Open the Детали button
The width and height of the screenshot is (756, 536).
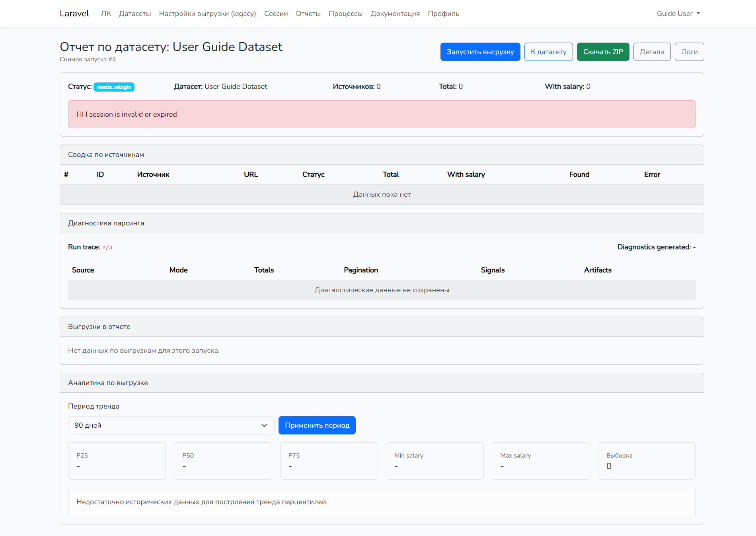[x=652, y=52]
